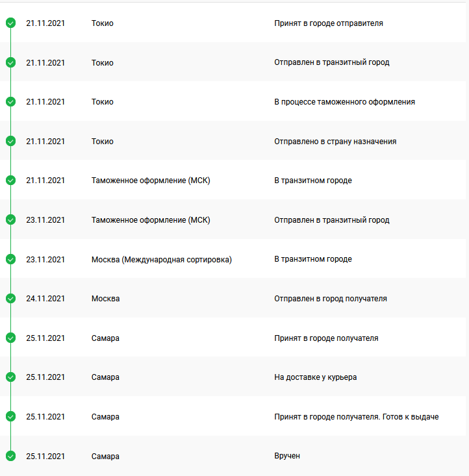Click check icon beside 'Отправлено в страну назначения'
469x476 pixels.
(x=10, y=142)
